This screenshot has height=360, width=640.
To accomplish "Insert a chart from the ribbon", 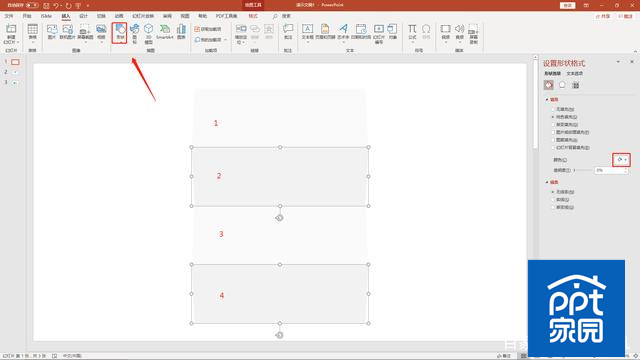I will point(181,31).
